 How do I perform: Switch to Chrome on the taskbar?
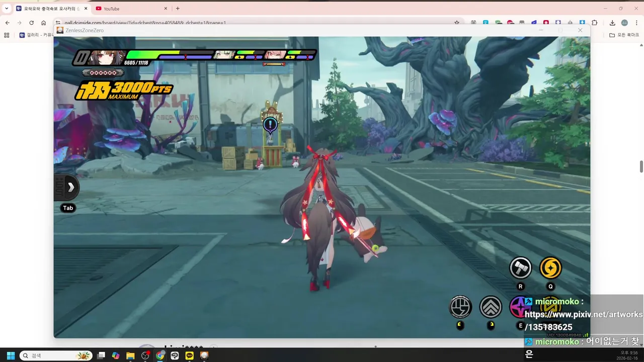(160, 355)
